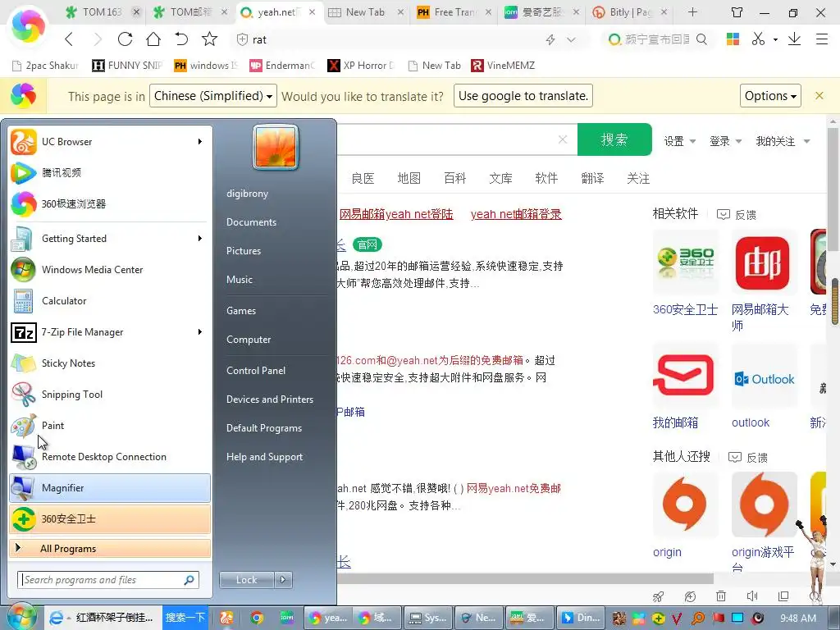
Task: Click the skin shirt icon in title bar
Action: click(x=737, y=12)
